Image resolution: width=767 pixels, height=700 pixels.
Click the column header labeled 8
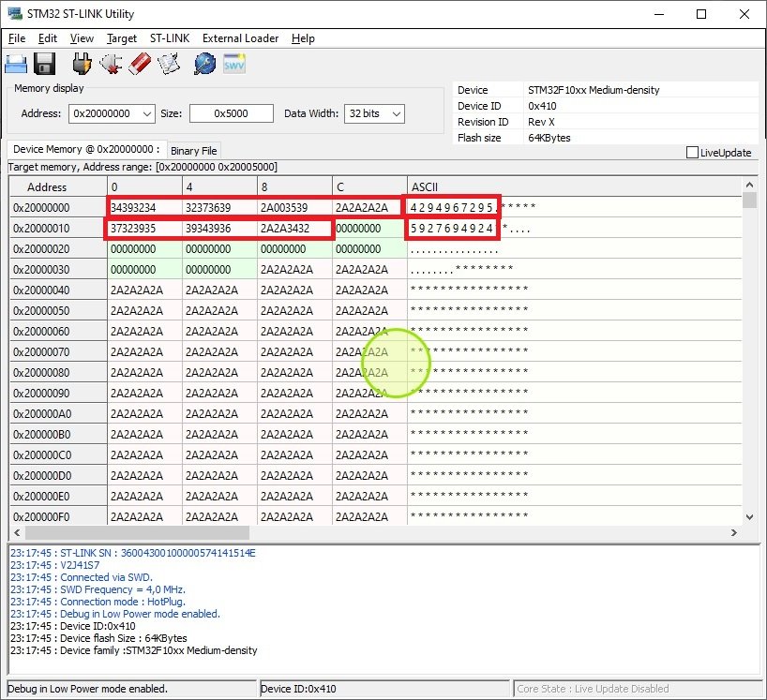click(294, 187)
